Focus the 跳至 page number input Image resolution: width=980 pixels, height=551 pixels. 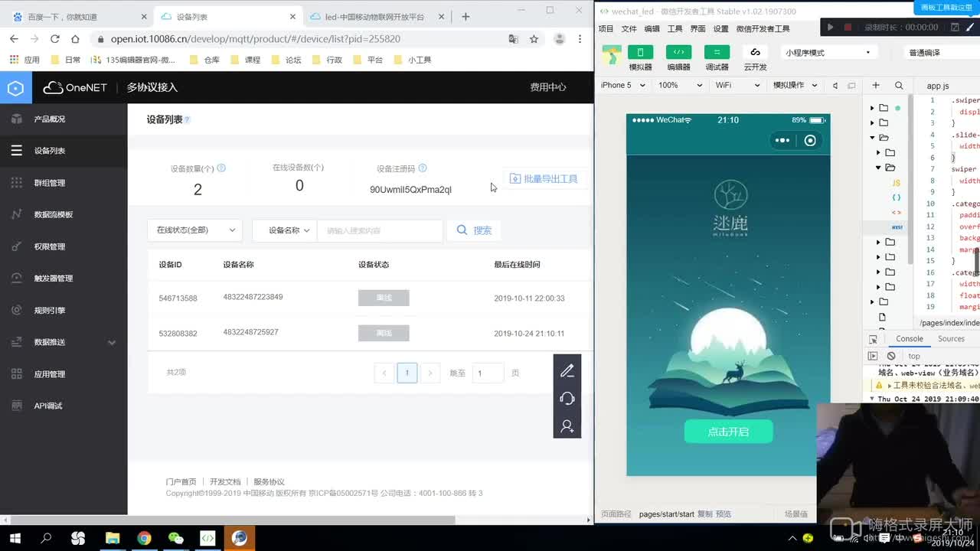488,373
